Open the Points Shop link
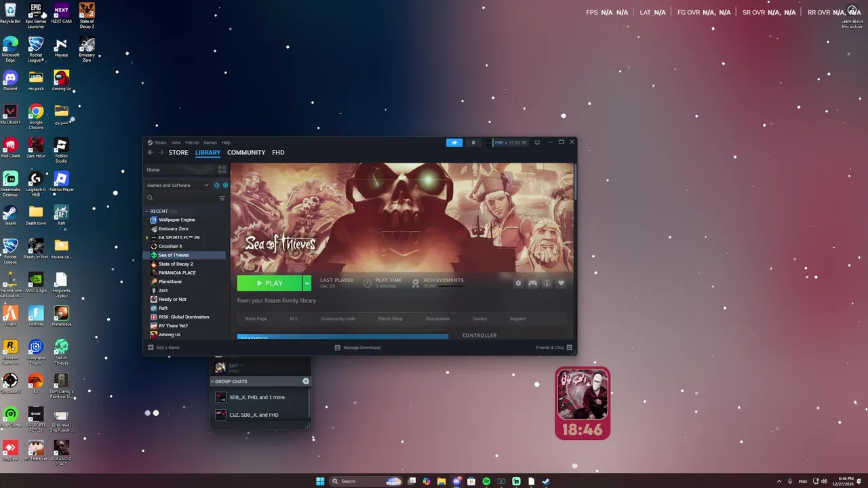The image size is (868, 488). pos(390,319)
